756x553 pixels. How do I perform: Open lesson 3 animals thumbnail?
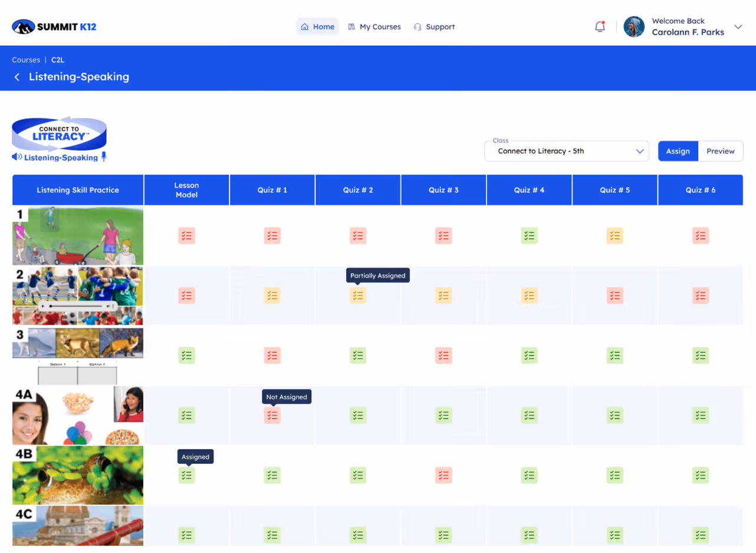78,356
